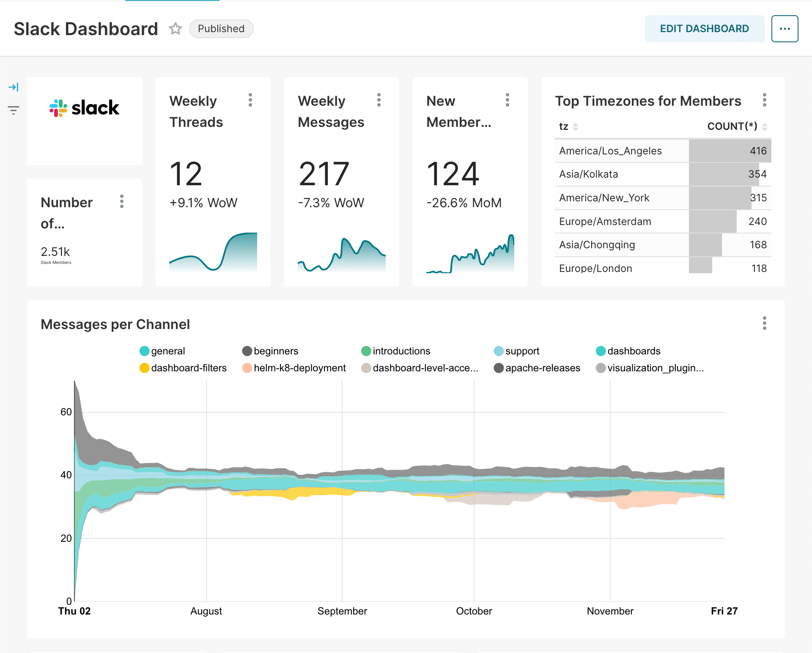Toggle the helm-k8-deployment legend series
Screen dimensions: 812x653
coord(299,368)
